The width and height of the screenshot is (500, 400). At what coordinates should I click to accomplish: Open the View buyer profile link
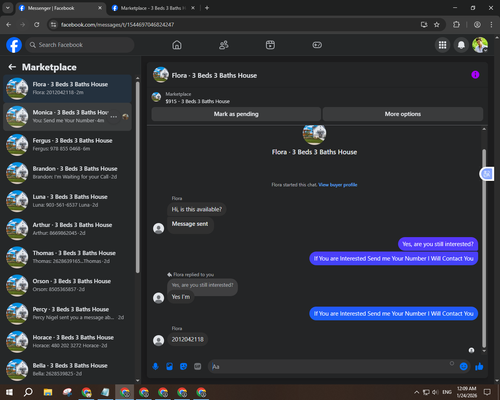point(338,185)
